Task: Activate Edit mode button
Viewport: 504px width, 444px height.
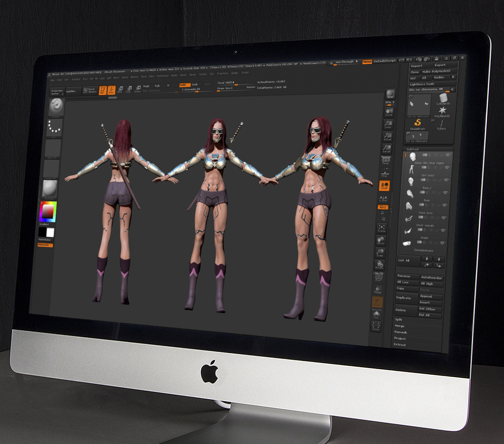Action: 103,90
